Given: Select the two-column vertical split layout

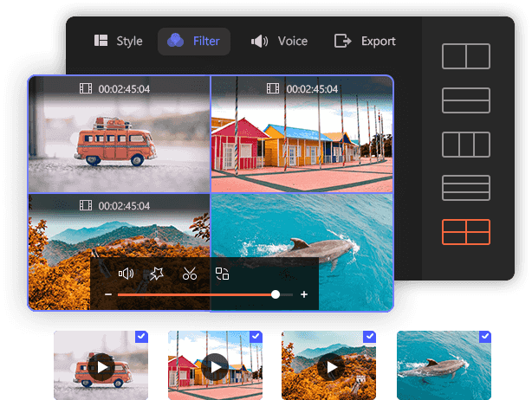Looking at the screenshot, I should (x=466, y=56).
